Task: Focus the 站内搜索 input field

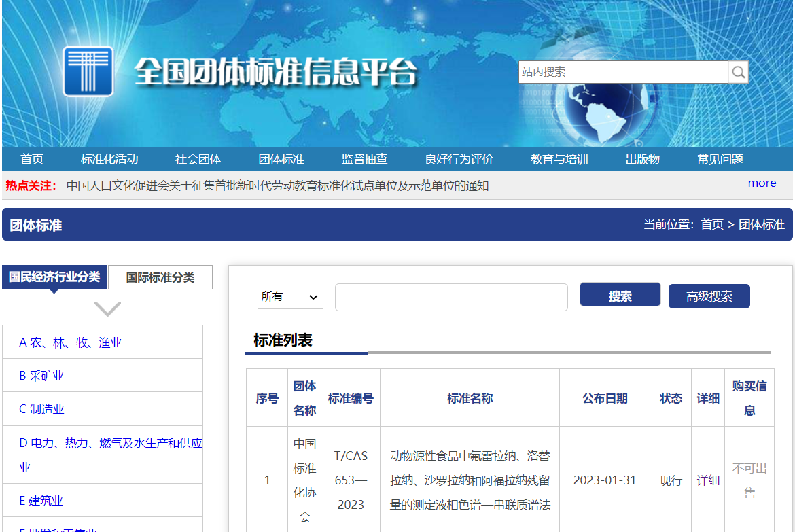Action: (x=623, y=72)
